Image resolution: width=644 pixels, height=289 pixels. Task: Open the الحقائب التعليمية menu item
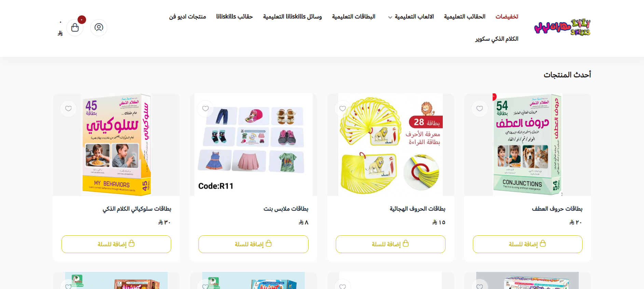(465, 16)
